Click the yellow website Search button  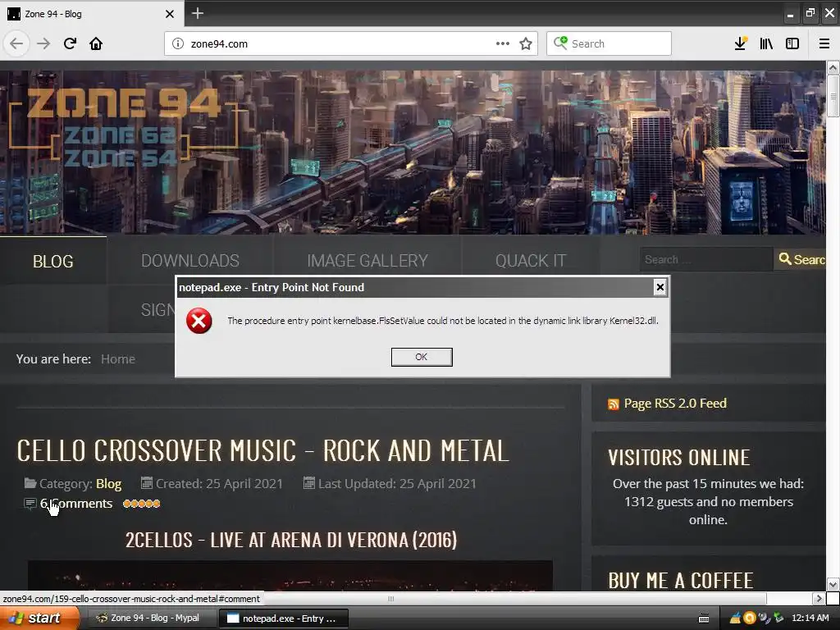click(x=801, y=260)
